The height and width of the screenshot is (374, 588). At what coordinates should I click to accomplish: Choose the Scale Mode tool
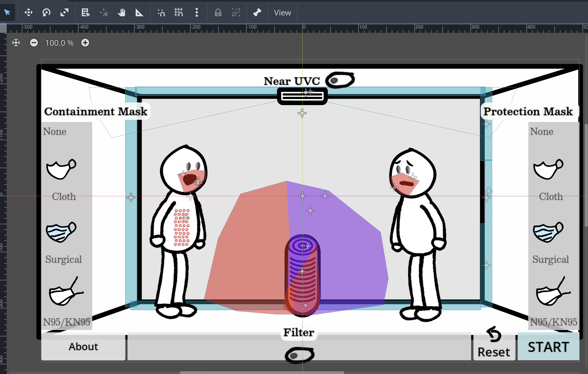coord(64,12)
